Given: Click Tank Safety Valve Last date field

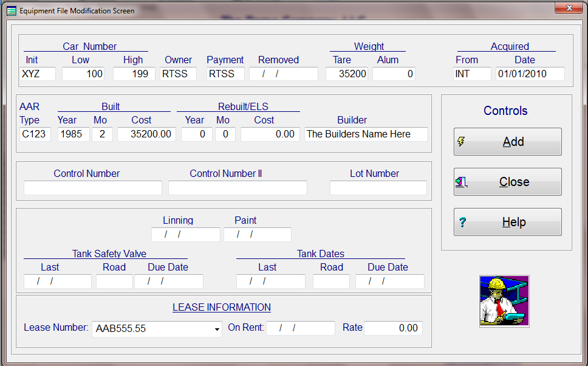Looking at the screenshot, I should (x=57, y=281).
